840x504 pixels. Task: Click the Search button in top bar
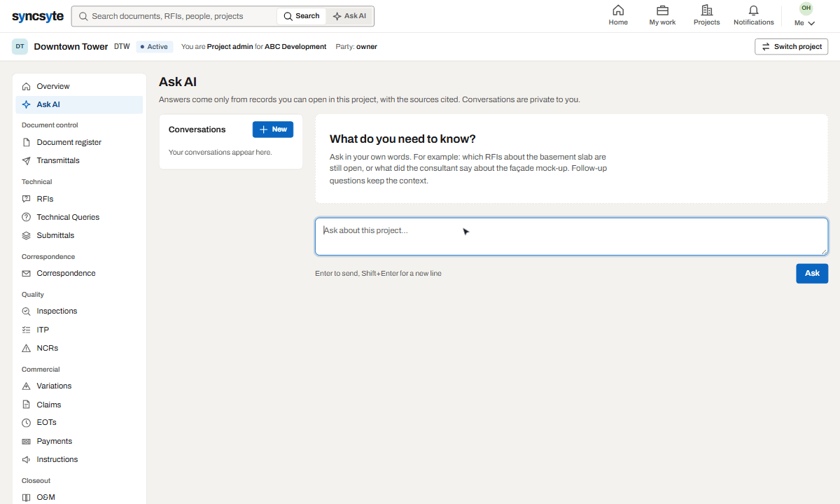[301, 16]
